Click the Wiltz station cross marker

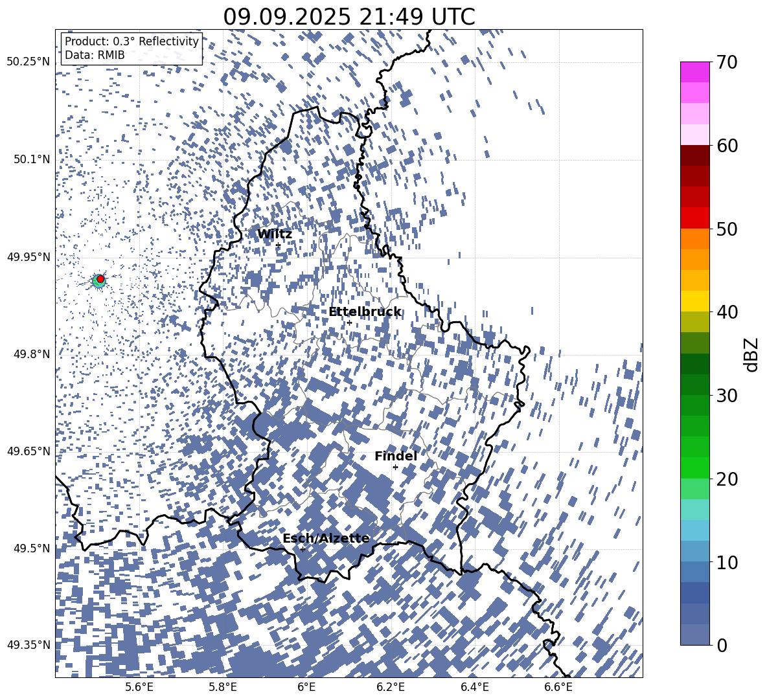click(x=279, y=245)
